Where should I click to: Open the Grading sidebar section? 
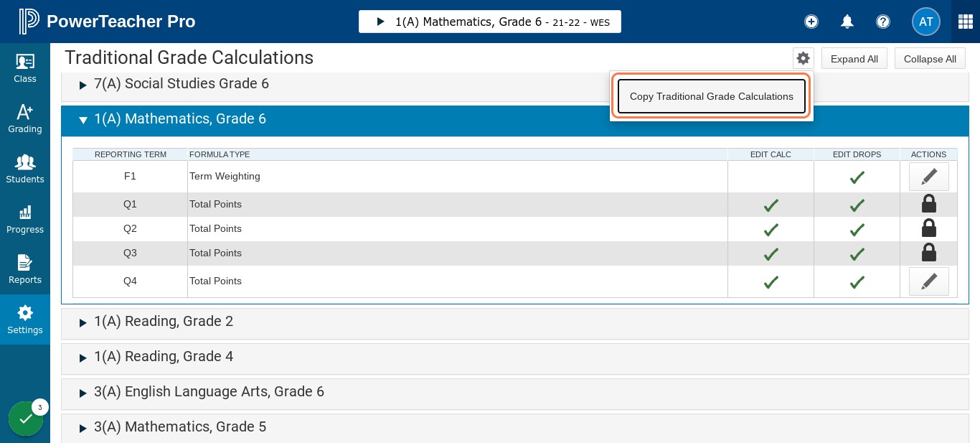pyautogui.click(x=25, y=118)
